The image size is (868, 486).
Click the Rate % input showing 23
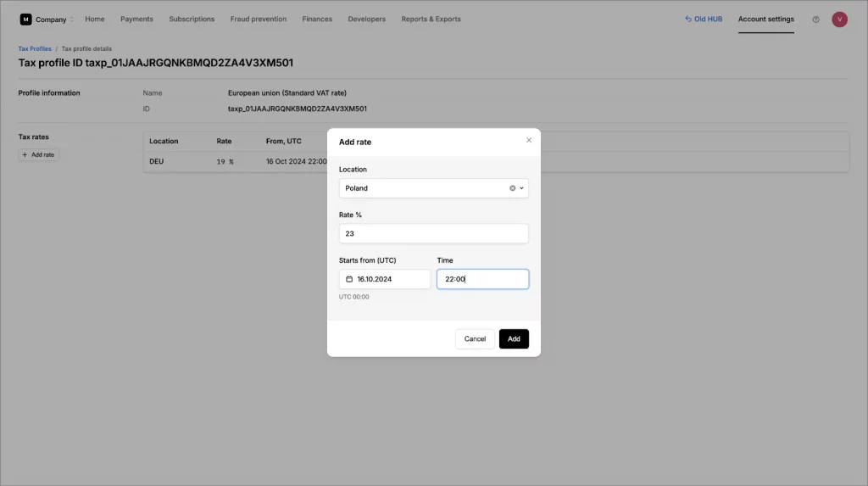click(433, 234)
